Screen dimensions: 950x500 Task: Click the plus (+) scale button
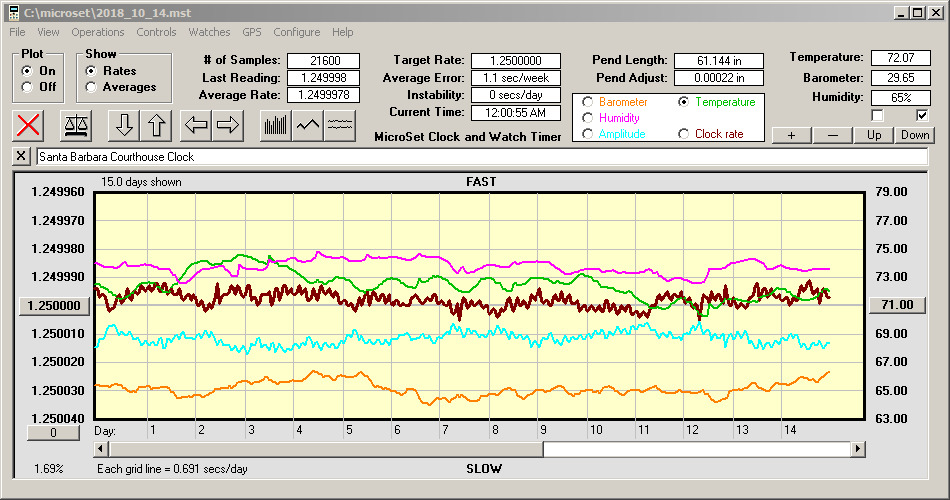[x=791, y=135]
